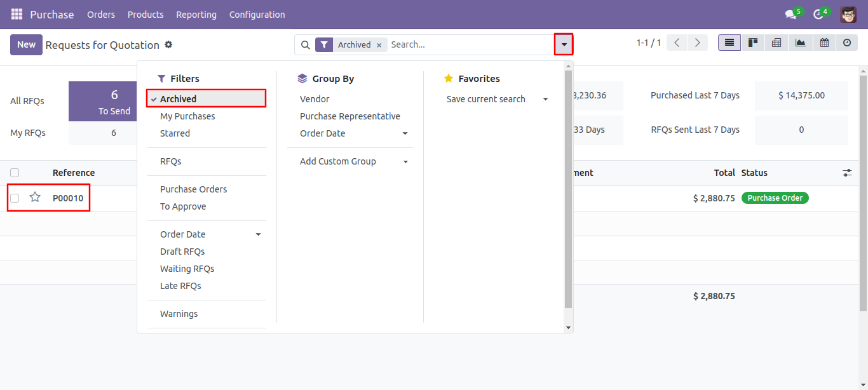Click the RFQs Sent Last 7 Days value 0

pos(801,130)
